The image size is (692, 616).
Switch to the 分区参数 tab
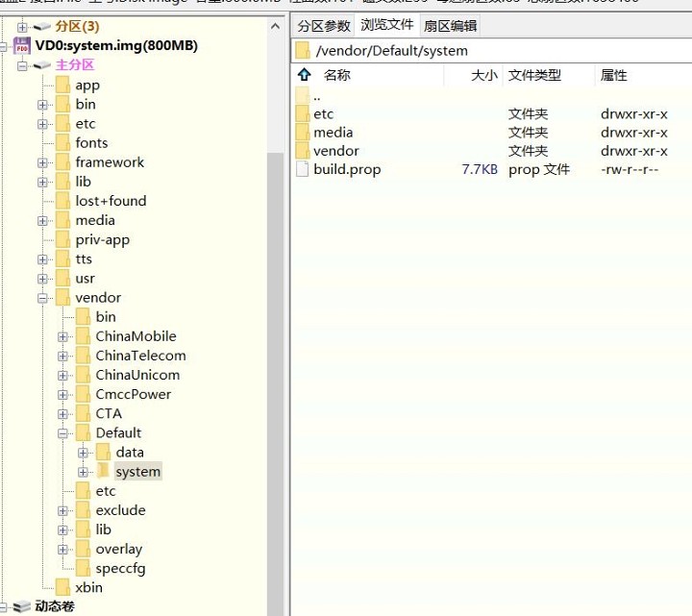coord(324,26)
